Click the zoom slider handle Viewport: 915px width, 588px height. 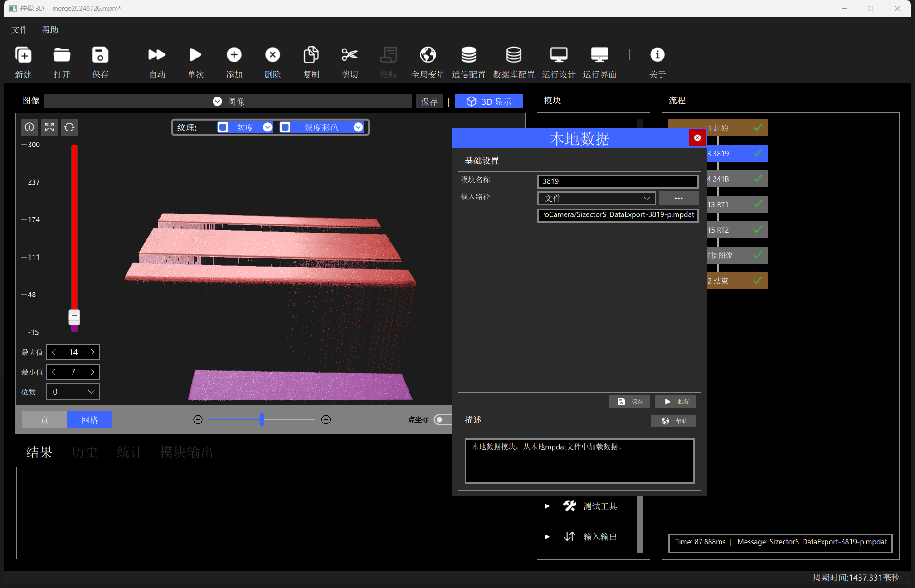[x=262, y=420]
